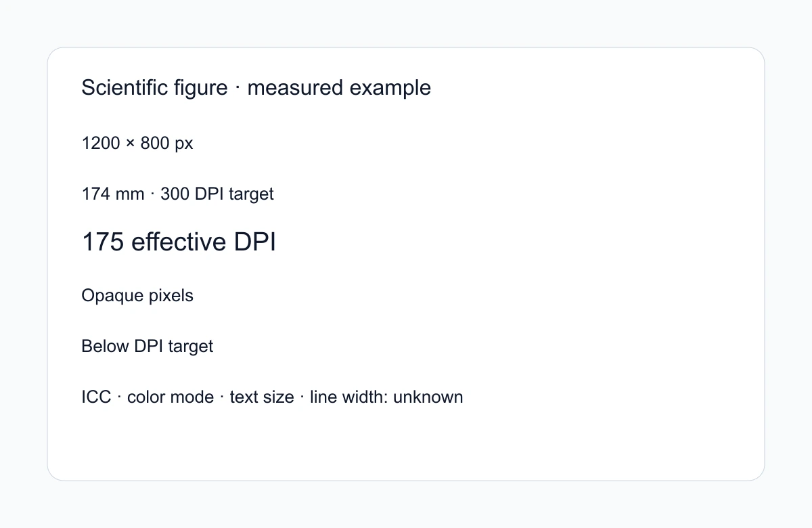Select "DPI target" in the Below DPI target line
The width and height of the screenshot is (812, 528).
point(173,347)
